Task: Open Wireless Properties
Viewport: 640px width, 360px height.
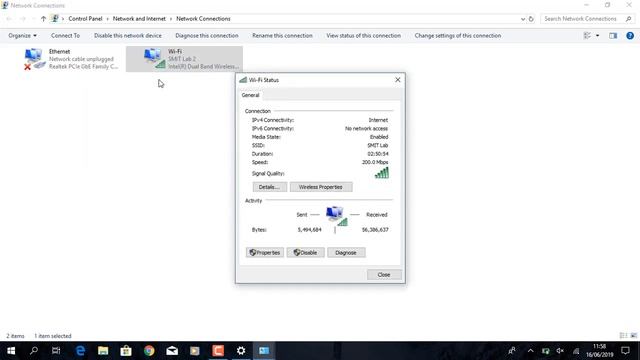Action: (321, 187)
